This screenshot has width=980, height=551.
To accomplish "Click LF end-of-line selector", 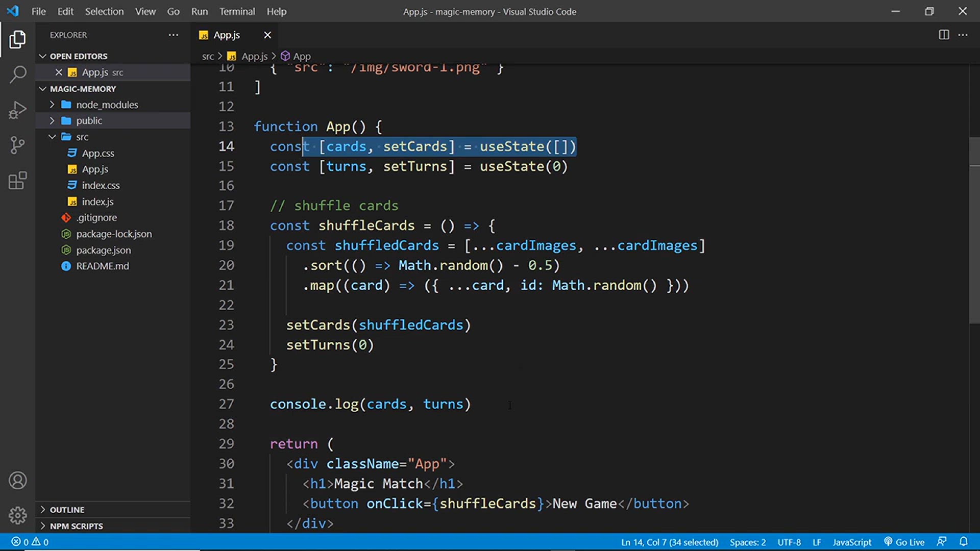I will [x=817, y=542].
